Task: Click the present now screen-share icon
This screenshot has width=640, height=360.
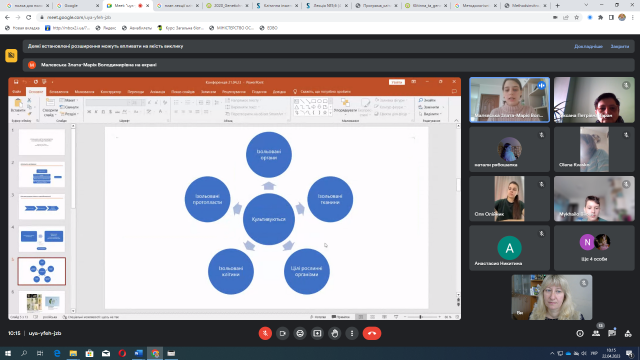Action: click(x=317, y=333)
